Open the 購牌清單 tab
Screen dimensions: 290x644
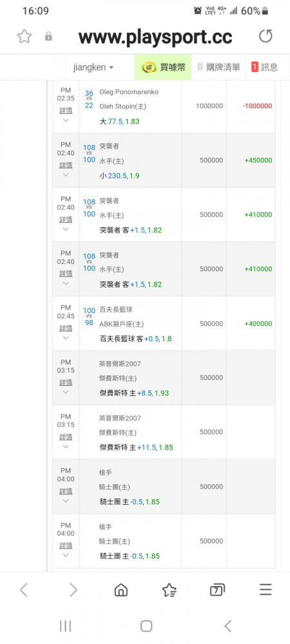pos(218,68)
